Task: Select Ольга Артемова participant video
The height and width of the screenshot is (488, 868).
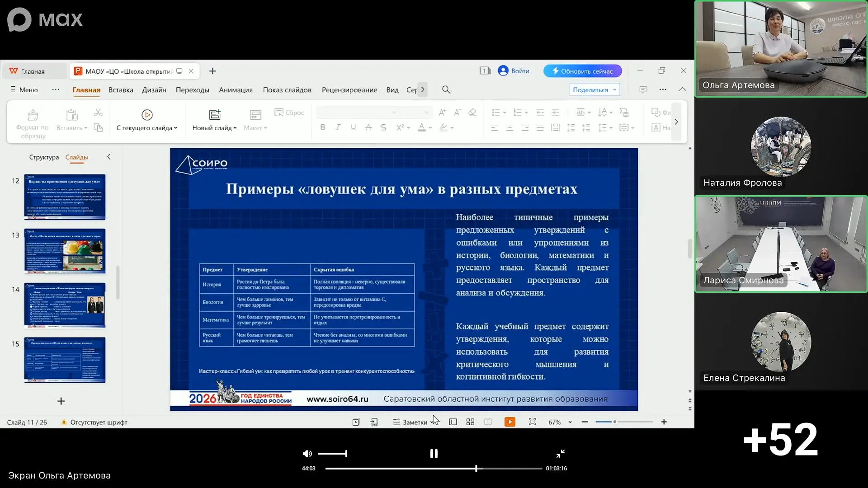Action: pyautogui.click(x=781, y=49)
